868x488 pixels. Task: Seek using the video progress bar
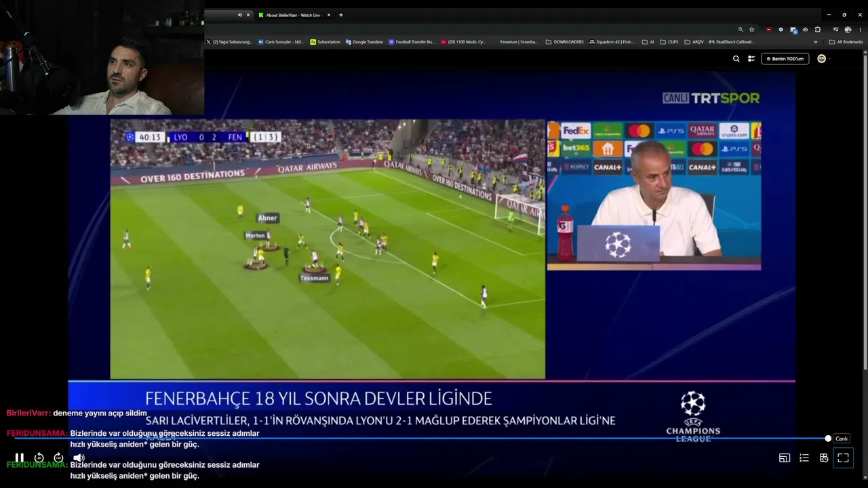point(421,439)
